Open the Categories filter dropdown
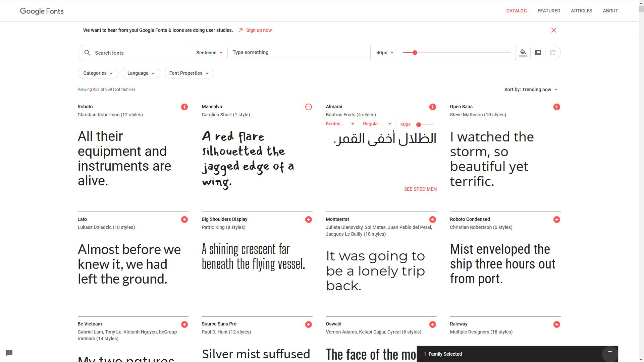 (x=98, y=73)
